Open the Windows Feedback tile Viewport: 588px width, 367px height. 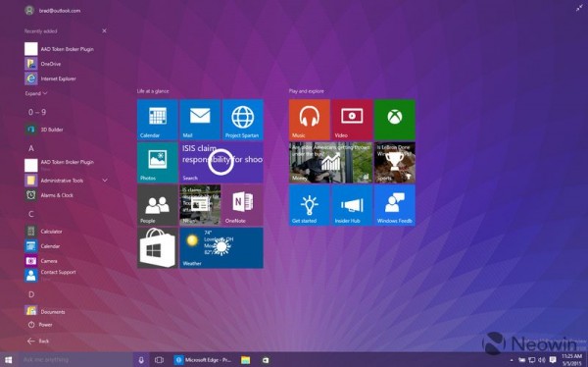[x=395, y=205]
